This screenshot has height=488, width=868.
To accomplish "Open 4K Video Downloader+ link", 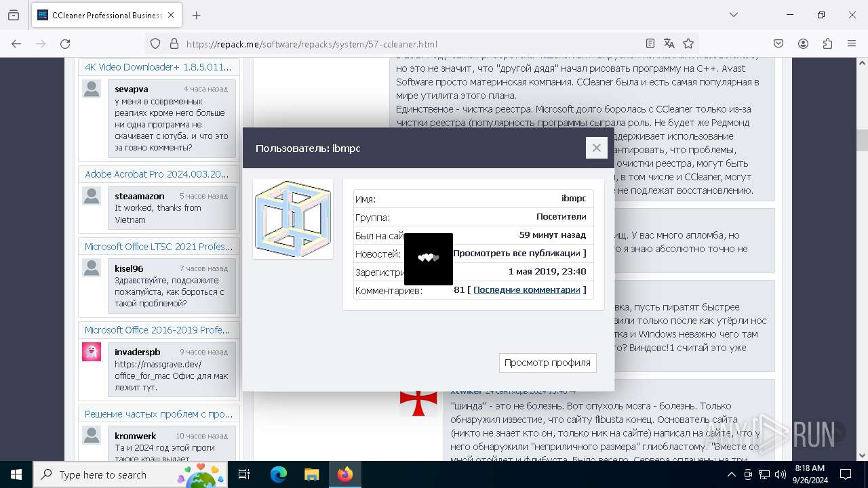I will click(158, 67).
